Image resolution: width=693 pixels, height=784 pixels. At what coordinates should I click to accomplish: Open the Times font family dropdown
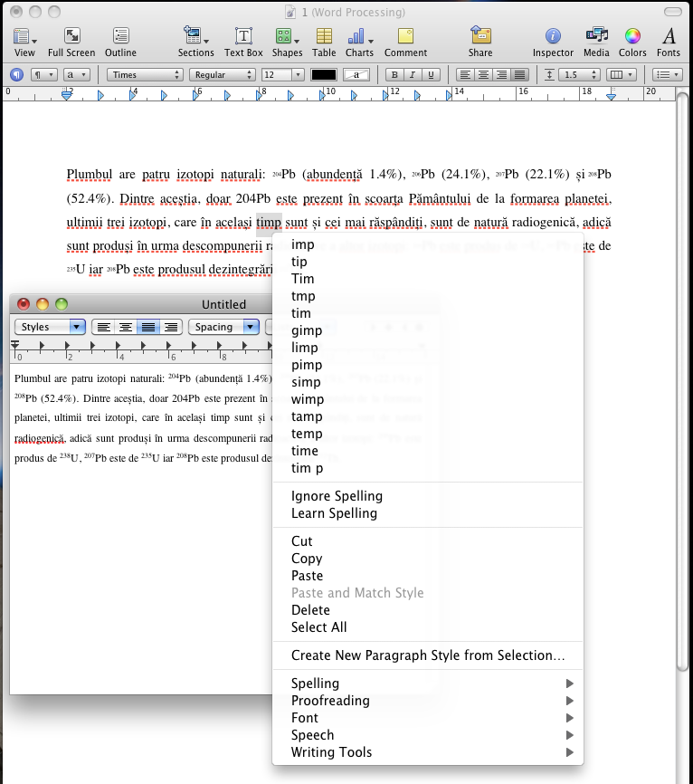(x=144, y=75)
